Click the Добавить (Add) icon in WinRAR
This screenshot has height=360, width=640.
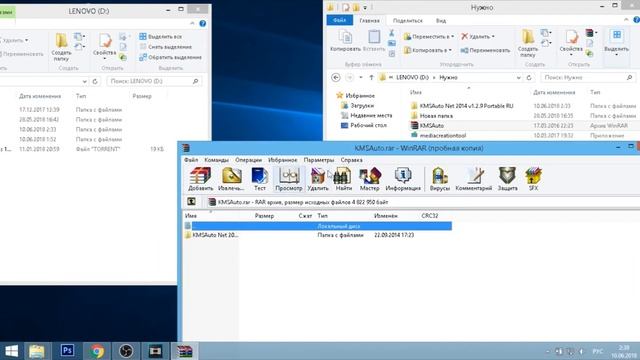(x=200, y=179)
